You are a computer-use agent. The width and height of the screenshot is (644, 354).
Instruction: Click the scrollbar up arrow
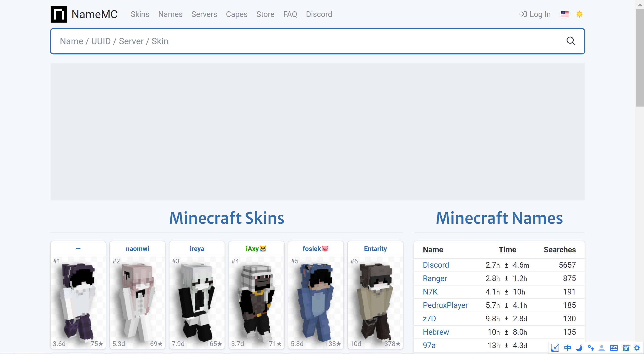click(x=640, y=4)
